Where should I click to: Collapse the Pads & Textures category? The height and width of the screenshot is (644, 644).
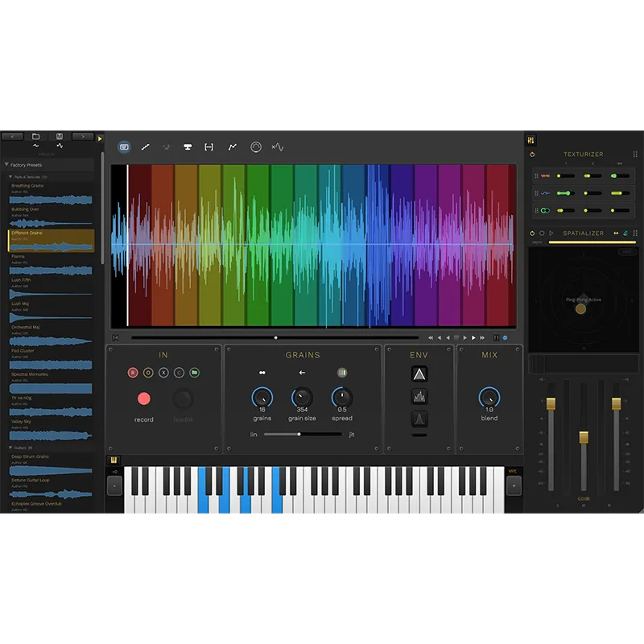pos(10,176)
